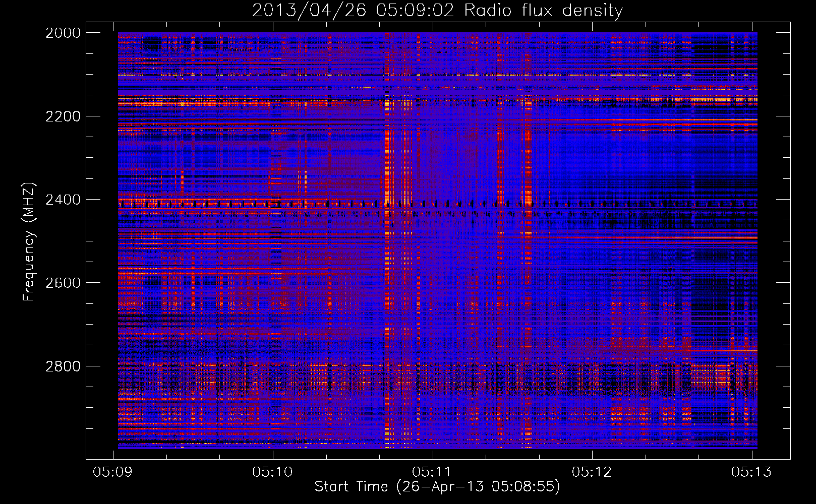Click the 05:11 time axis label
The image size is (816, 504).
[432, 472]
